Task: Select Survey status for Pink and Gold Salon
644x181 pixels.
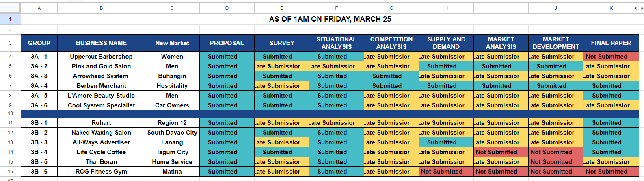Action: [x=281, y=66]
